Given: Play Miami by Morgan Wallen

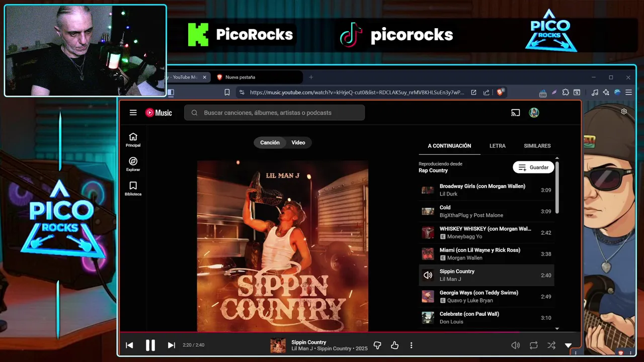Looking at the screenshot, I should tap(486, 254).
